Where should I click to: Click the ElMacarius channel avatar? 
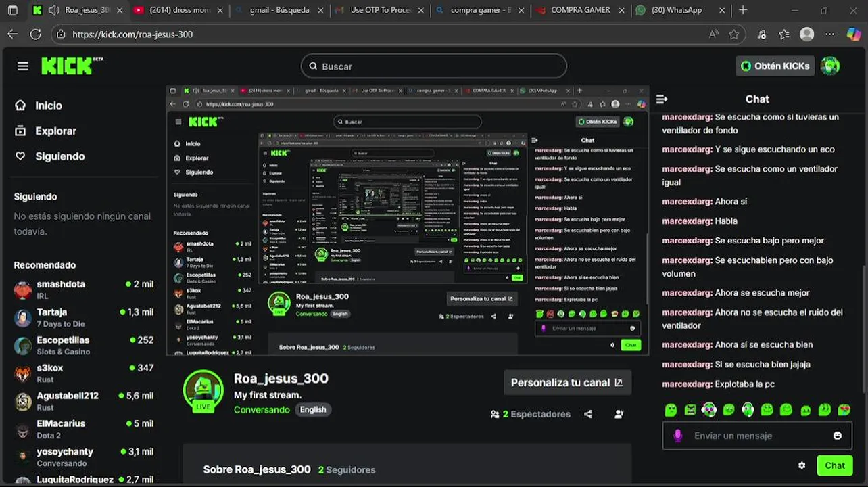pos(23,429)
